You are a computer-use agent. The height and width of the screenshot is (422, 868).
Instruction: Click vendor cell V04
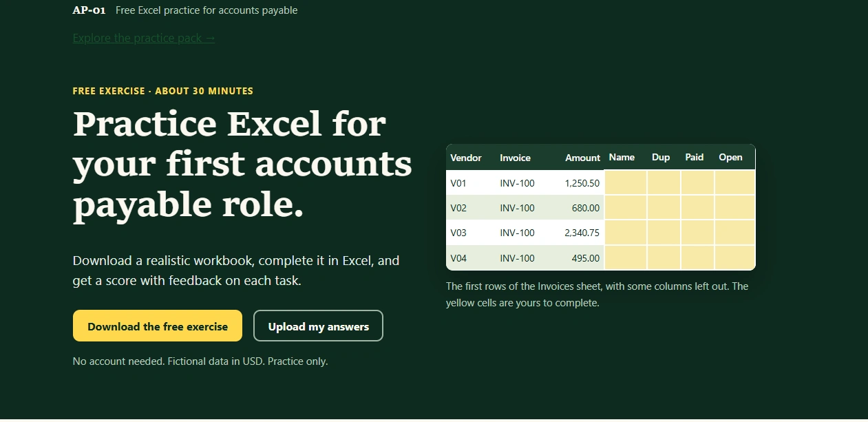click(458, 258)
